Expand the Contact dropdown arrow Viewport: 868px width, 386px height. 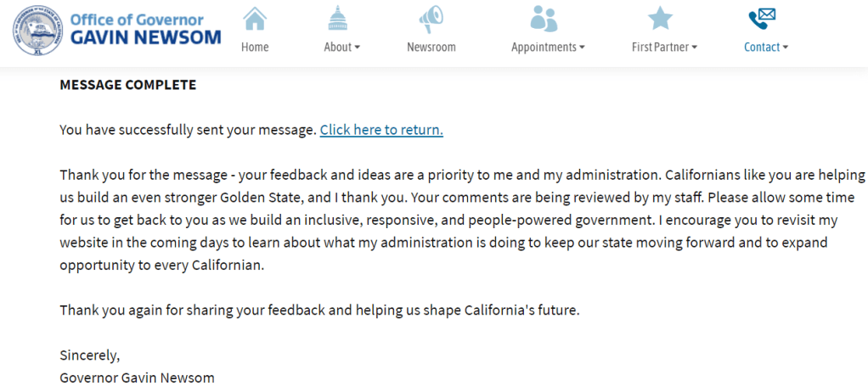(x=786, y=48)
